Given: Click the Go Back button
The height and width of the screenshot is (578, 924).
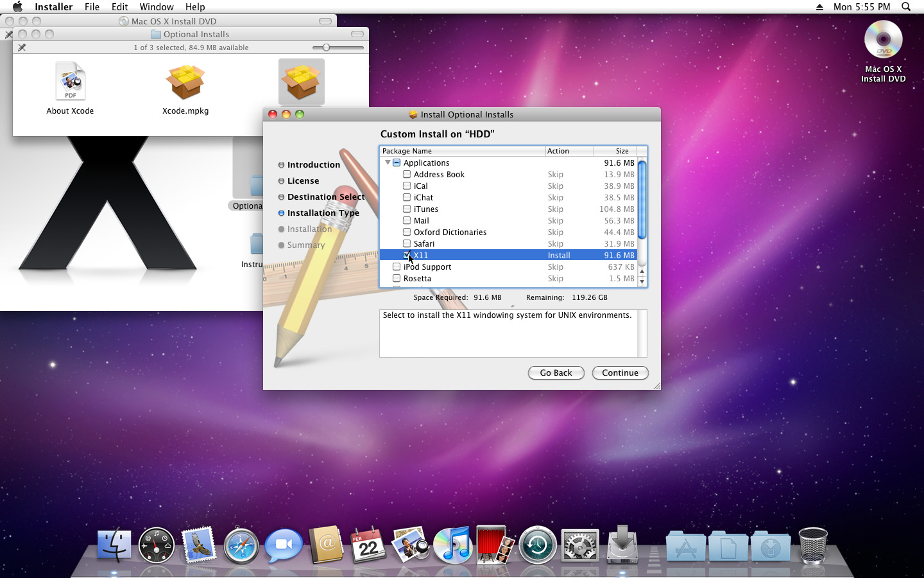Looking at the screenshot, I should coord(556,372).
